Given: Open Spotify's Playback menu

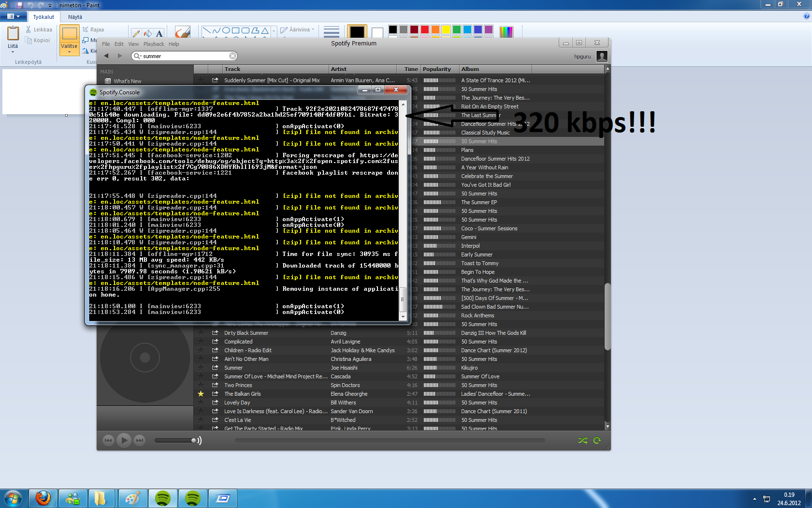Looking at the screenshot, I should 154,44.
